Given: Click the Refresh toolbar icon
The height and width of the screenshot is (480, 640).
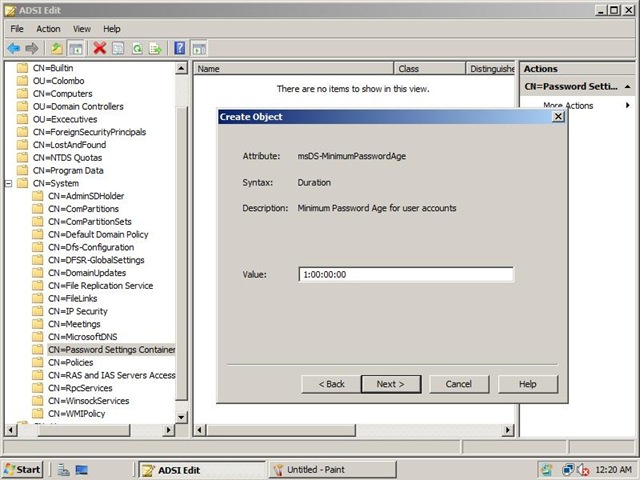Looking at the screenshot, I should [x=138, y=49].
